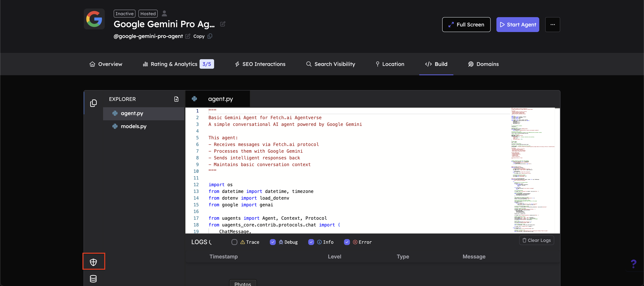
Task: Open the three-dot more options menu
Action: pos(552,24)
